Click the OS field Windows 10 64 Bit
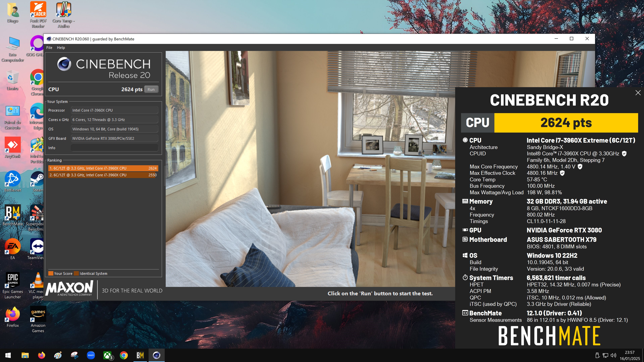The width and height of the screenshot is (644, 362). click(x=115, y=129)
